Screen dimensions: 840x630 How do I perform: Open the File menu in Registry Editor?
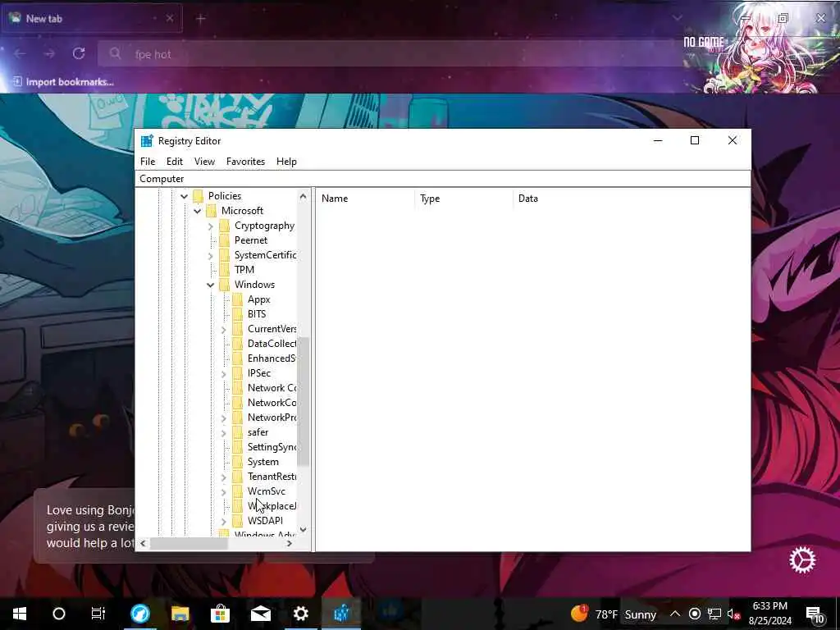point(148,162)
